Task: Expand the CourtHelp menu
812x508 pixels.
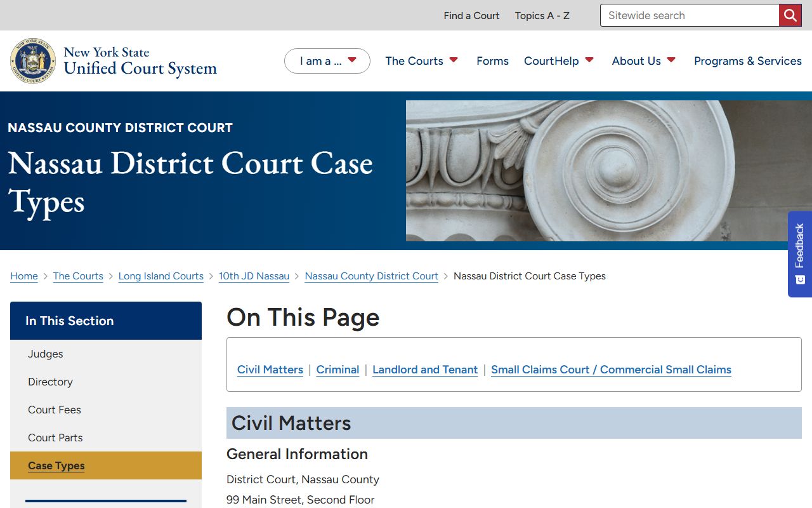Action: (559, 61)
